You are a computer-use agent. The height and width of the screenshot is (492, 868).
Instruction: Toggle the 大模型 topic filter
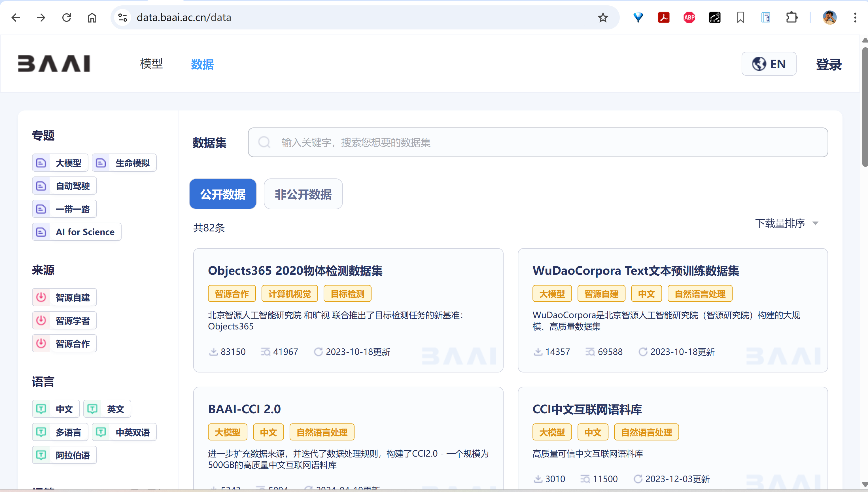60,163
